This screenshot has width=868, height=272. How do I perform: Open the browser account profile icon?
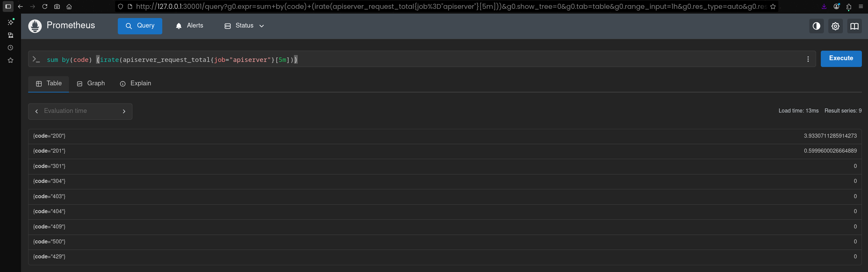coord(836,6)
